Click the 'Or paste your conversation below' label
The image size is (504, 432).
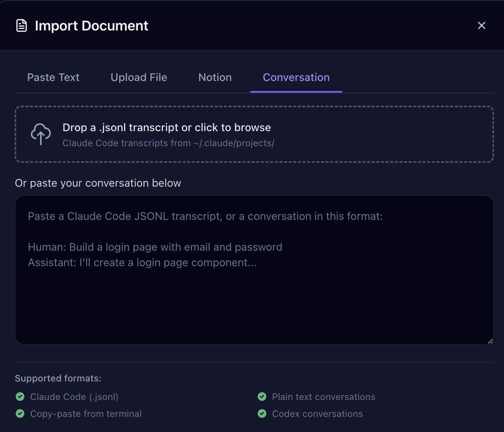[98, 183]
